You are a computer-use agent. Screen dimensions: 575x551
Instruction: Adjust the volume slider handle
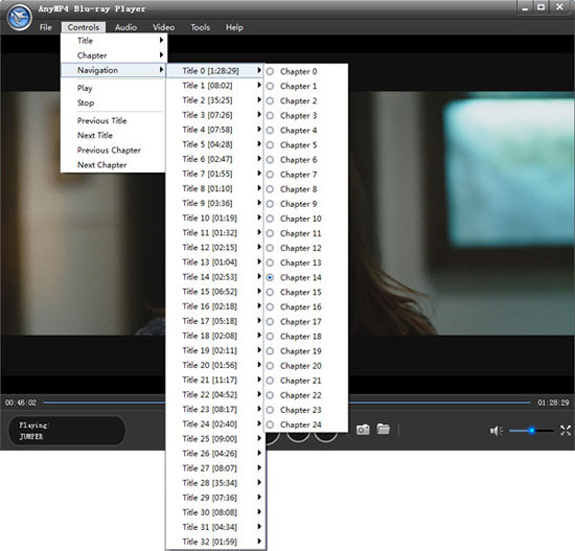pos(531,430)
